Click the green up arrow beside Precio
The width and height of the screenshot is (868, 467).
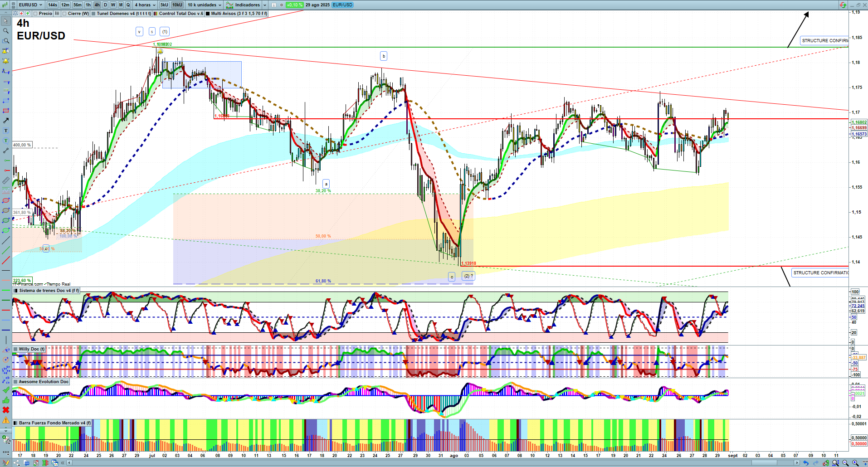click(x=28, y=14)
